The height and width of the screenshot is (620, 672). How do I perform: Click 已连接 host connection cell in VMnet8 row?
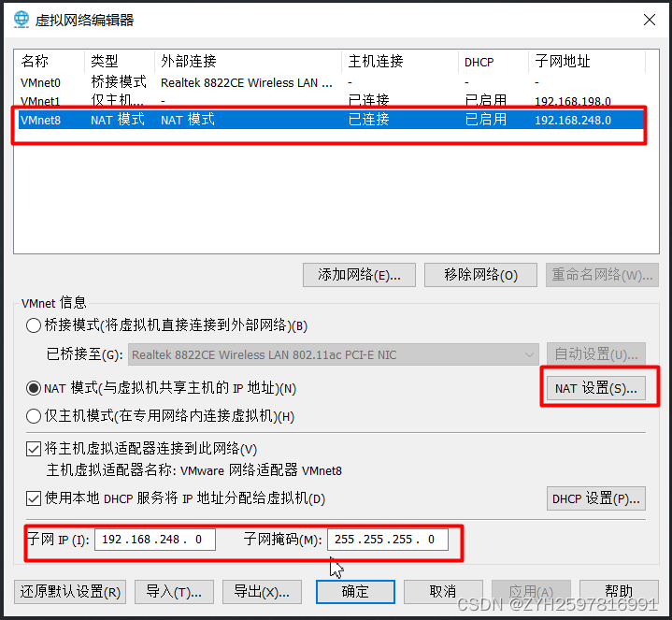[368, 119]
